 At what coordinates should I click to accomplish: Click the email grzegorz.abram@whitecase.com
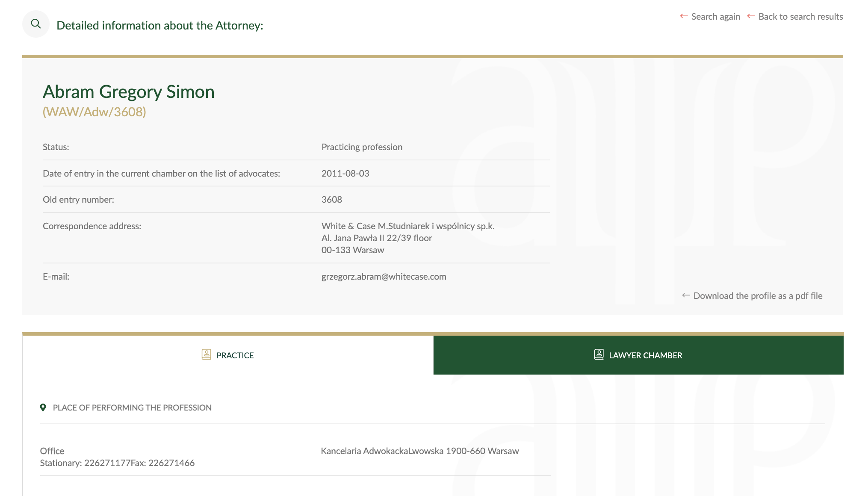[384, 277]
